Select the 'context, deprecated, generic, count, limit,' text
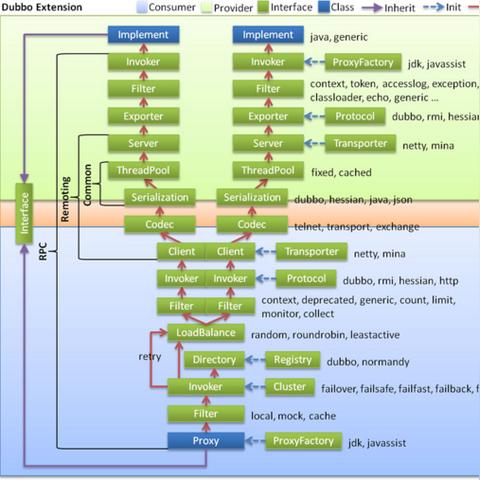The height and width of the screenshot is (480, 480). coord(359,300)
